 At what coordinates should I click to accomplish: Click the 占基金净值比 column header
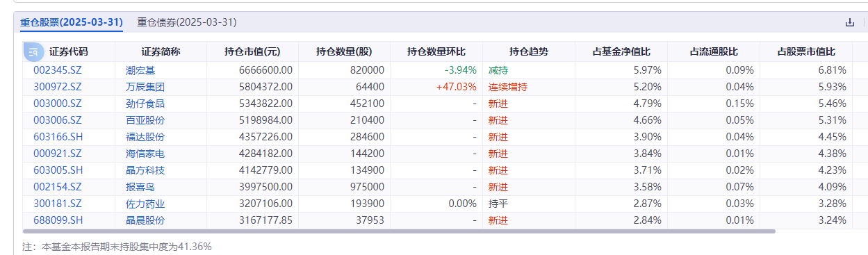621,51
